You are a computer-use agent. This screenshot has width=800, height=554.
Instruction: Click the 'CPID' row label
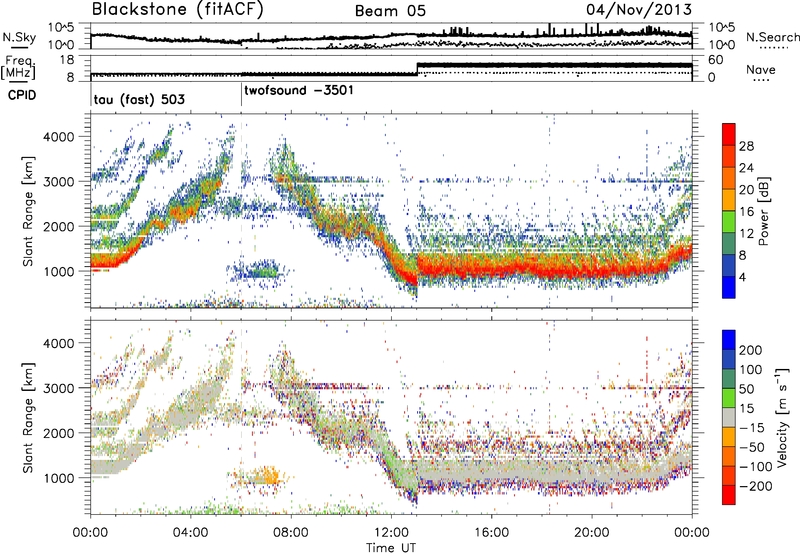point(22,95)
